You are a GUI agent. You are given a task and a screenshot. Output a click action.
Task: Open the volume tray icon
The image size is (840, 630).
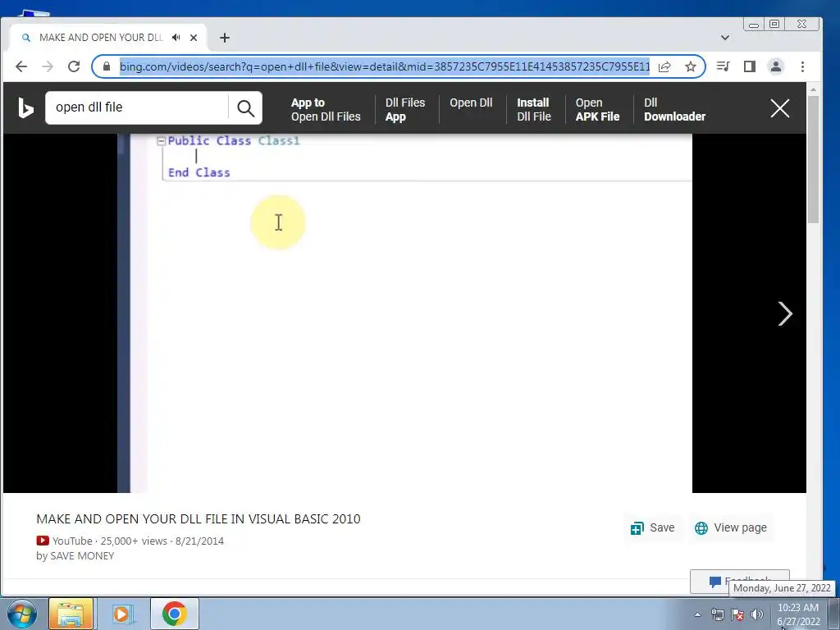pyautogui.click(x=757, y=614)
